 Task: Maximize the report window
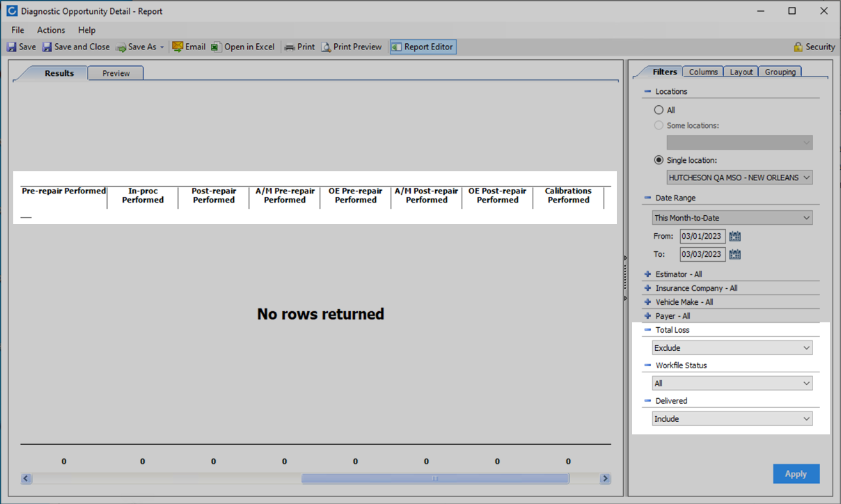pyautogui.click(x=792, y=11)
